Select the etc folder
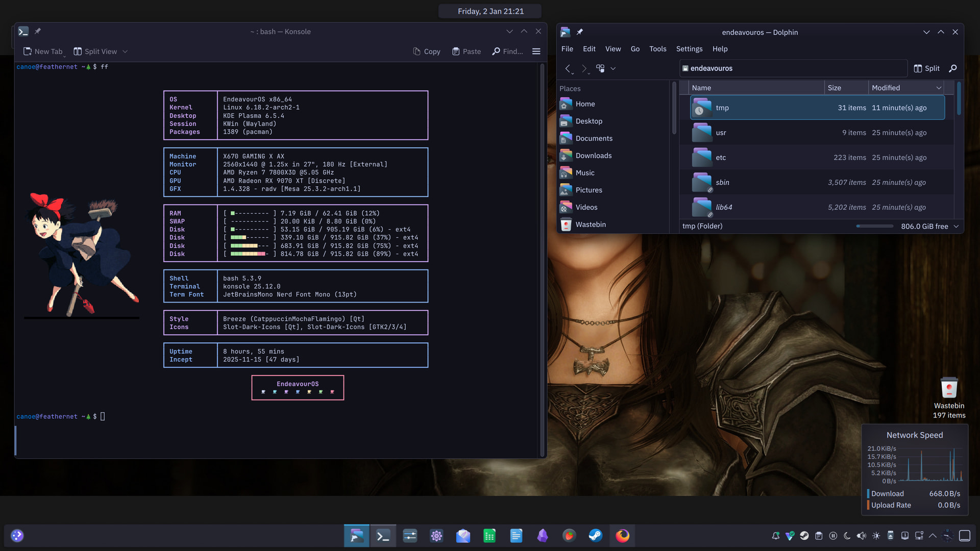980x551 pixels. coord(720,158)
